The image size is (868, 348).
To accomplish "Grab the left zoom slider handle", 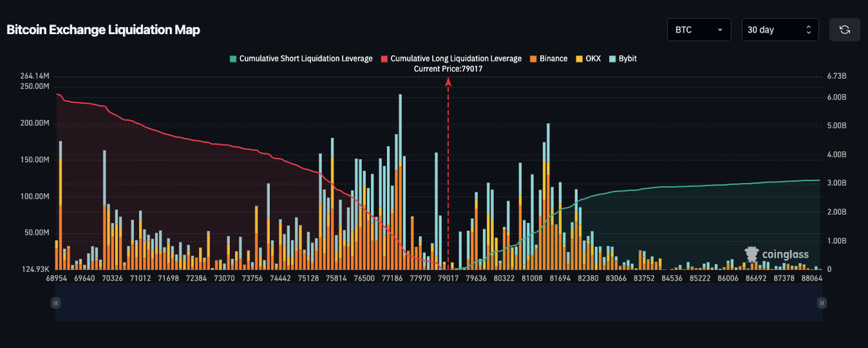I will pyautogui.click(x=55, y=303).
